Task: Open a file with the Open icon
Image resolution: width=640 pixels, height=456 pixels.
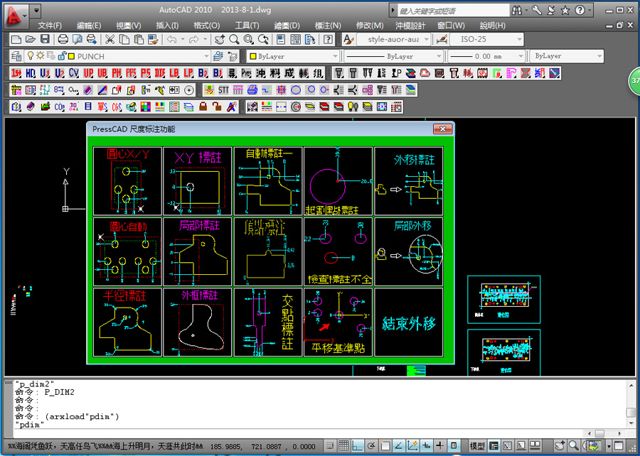Action: [x=30, y=40]
